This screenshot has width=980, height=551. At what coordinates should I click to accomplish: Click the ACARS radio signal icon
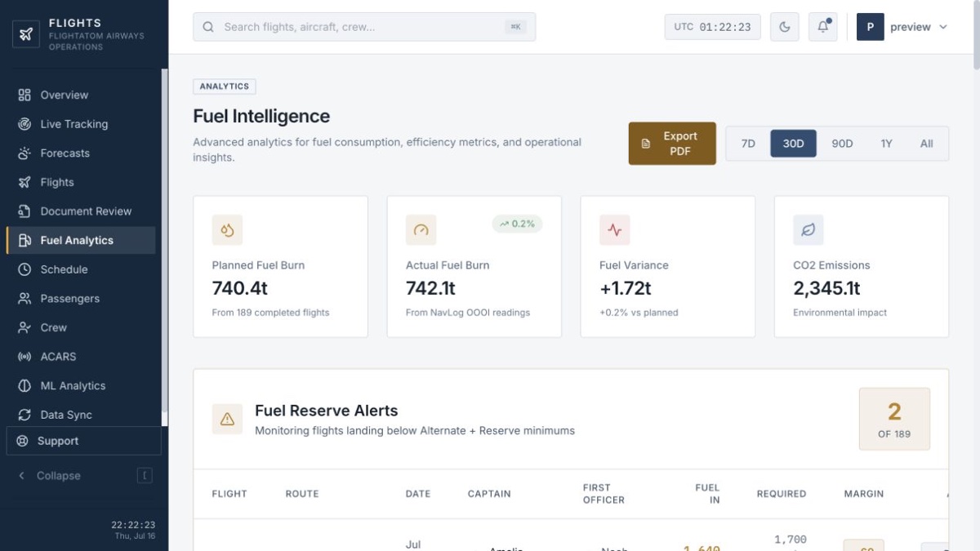[x=24, y=357]
